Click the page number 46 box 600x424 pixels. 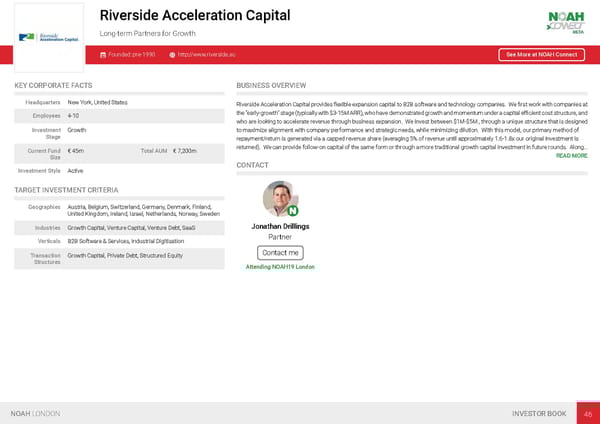tap(588, 413)
